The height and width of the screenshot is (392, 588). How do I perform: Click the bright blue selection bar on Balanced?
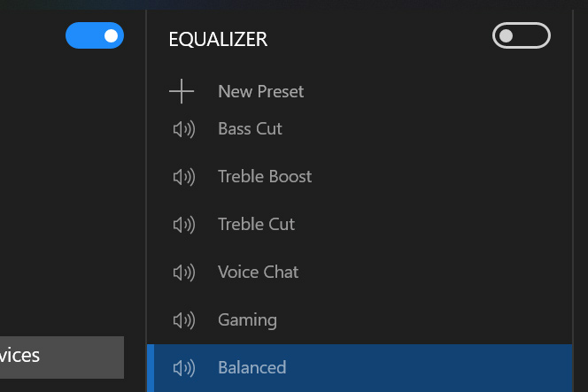(151, 368)
